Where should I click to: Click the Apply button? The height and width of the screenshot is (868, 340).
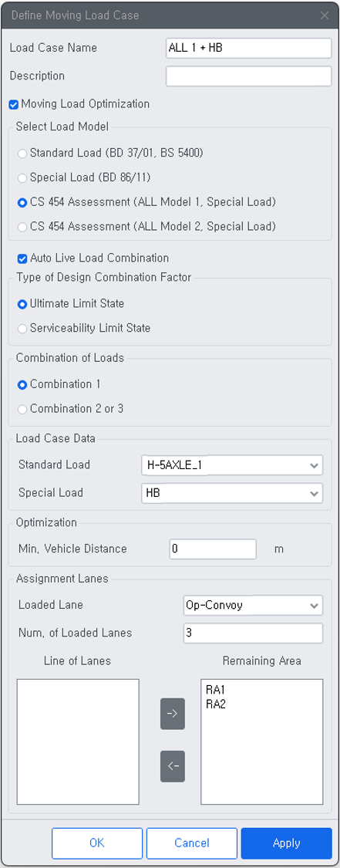pyautogui.click(x=286, y=843)
